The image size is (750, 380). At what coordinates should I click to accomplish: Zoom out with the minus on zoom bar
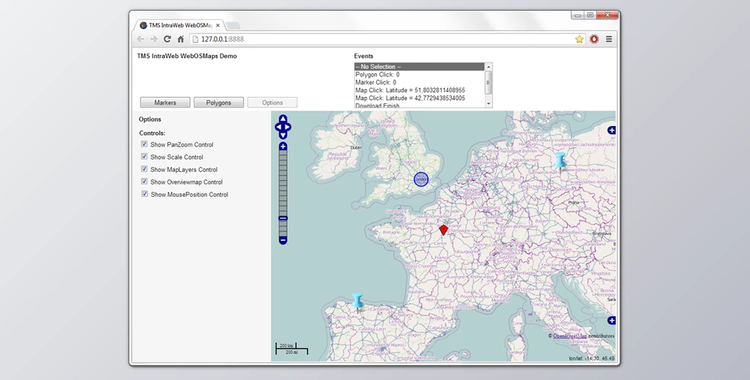[283, 240]
